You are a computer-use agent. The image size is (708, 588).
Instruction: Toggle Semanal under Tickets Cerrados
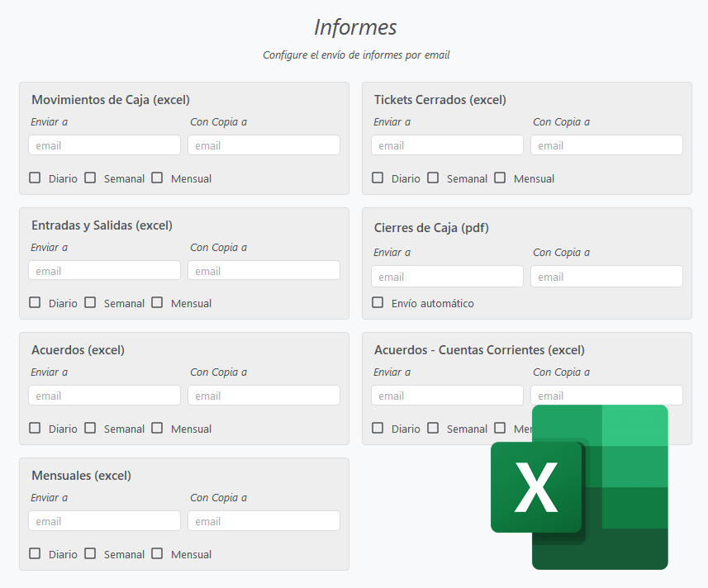point(433,178)
